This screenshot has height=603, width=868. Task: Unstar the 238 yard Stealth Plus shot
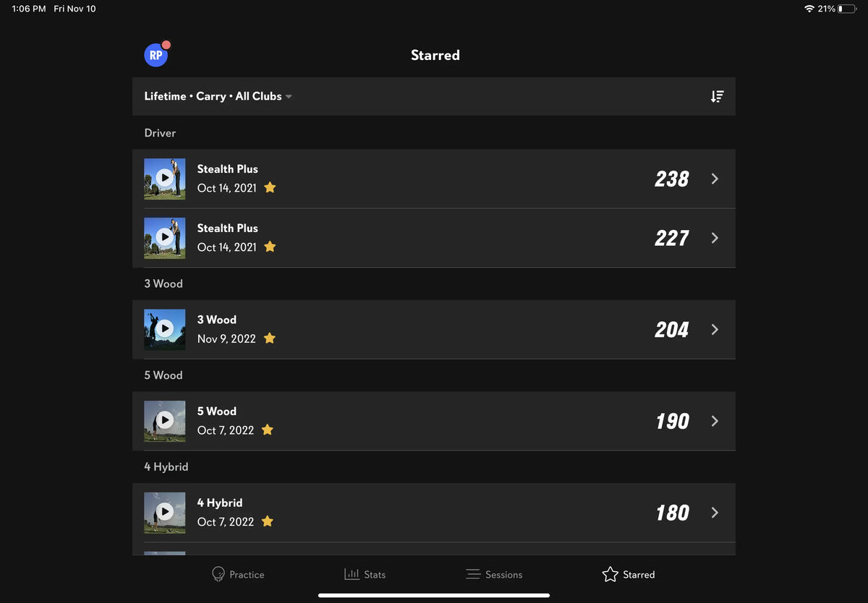click(270, 187)
